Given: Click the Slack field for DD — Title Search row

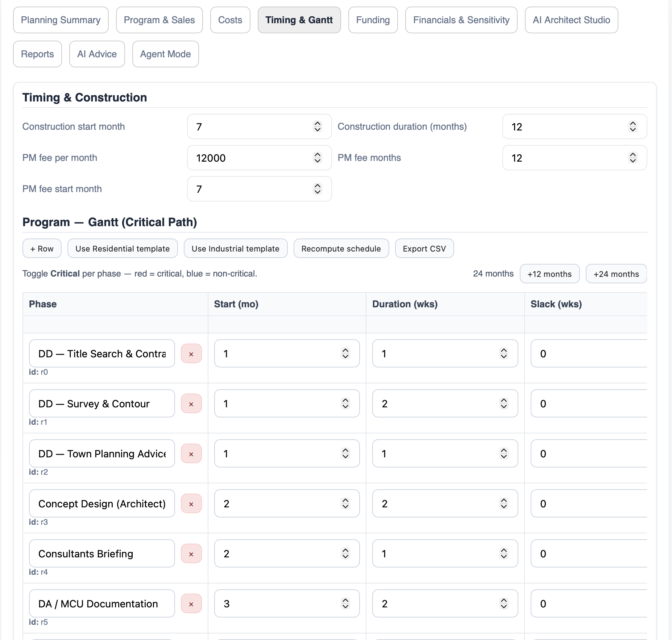Looking at the screenshot, I should [589, 353].
